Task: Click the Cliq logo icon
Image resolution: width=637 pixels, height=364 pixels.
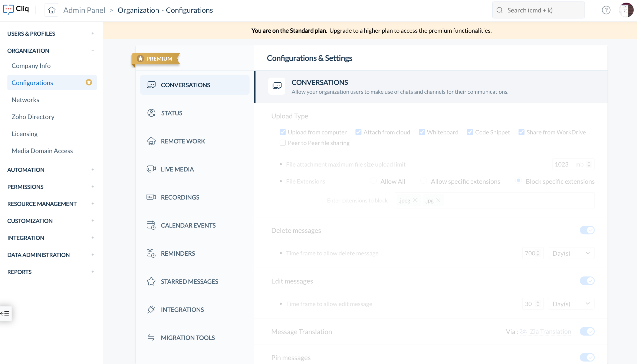Action: (8, 9)
